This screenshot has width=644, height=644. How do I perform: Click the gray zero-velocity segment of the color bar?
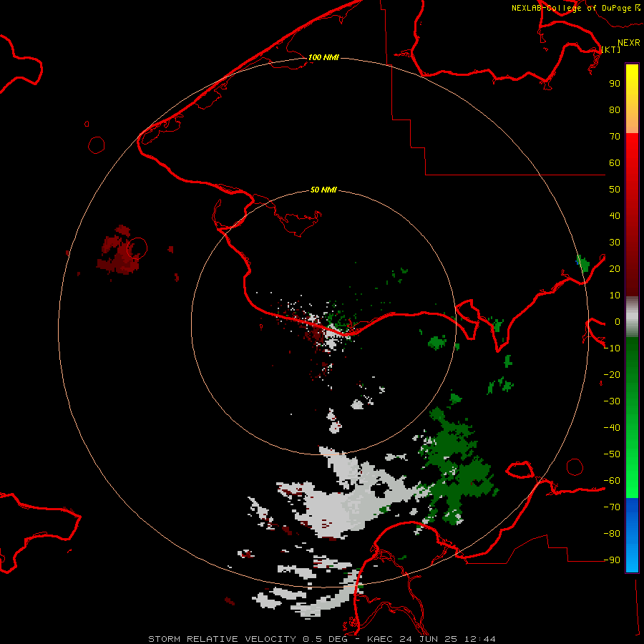632,316
